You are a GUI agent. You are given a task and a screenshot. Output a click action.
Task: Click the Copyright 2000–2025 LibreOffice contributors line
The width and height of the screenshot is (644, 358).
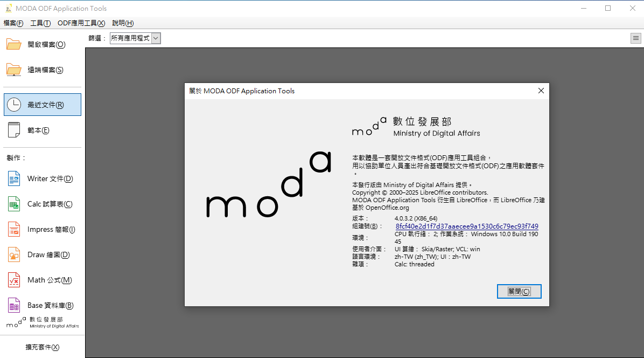[420, 192]
